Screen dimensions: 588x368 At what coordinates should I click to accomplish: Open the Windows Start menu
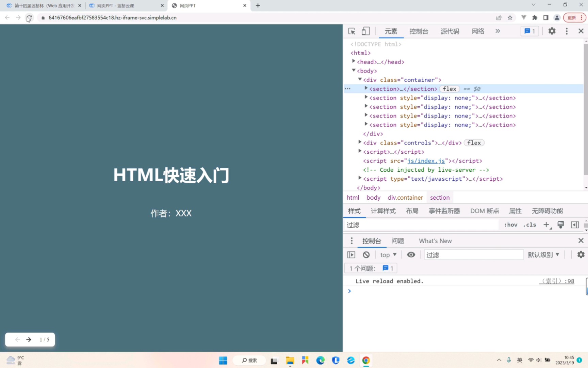click(223, 361)
